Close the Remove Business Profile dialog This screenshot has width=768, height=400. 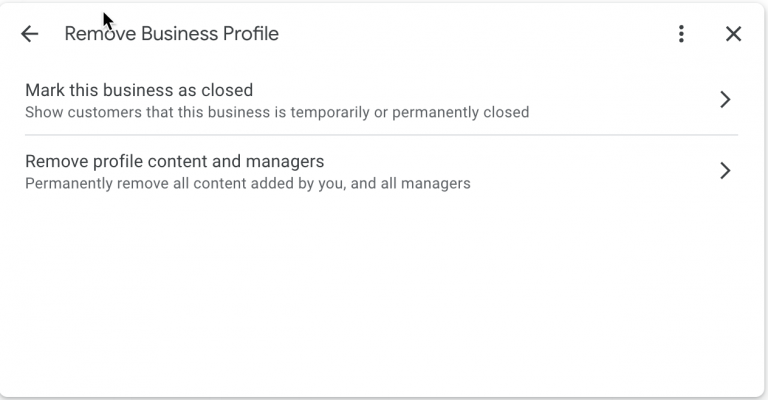(733, 34)
